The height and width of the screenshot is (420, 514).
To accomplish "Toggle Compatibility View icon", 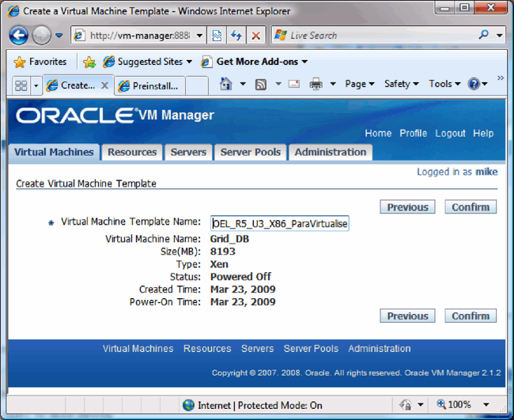I will tap(217, 36).
